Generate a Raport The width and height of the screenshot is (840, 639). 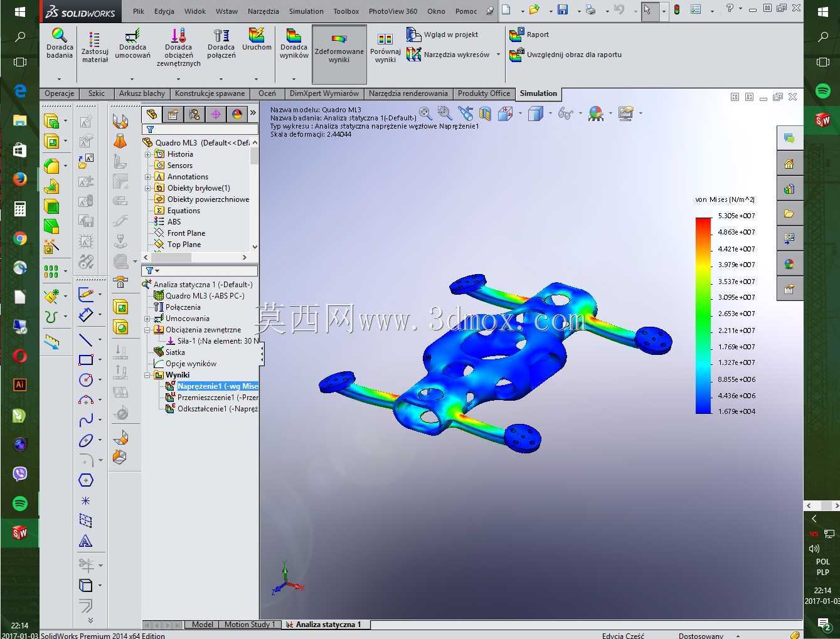point(529,34)
